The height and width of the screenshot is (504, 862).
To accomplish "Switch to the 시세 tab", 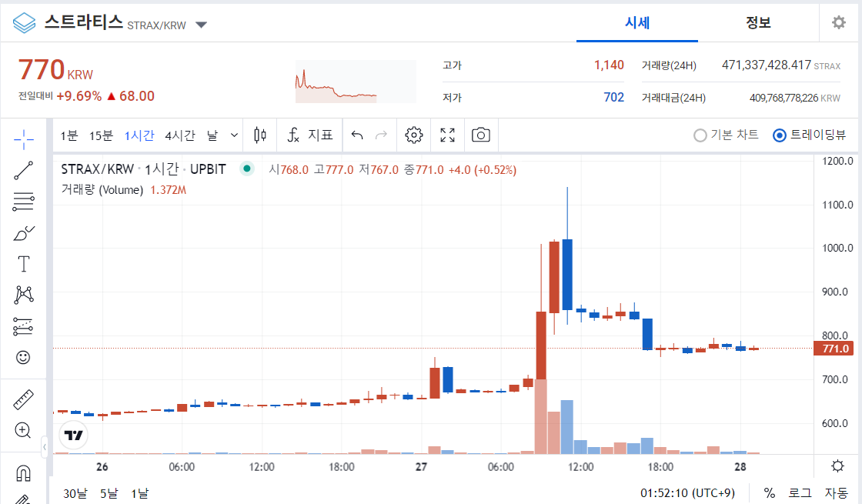I will (637, 22).
